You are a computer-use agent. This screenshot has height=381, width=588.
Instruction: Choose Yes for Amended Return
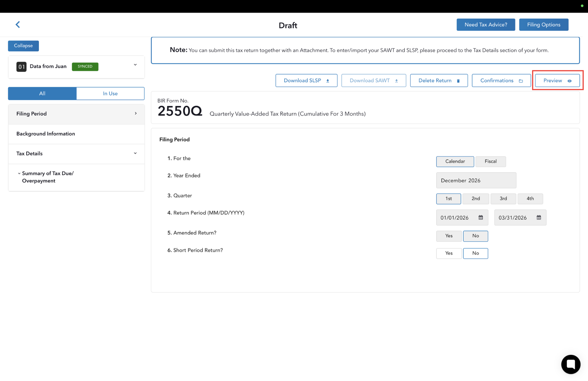pos(449,236)
